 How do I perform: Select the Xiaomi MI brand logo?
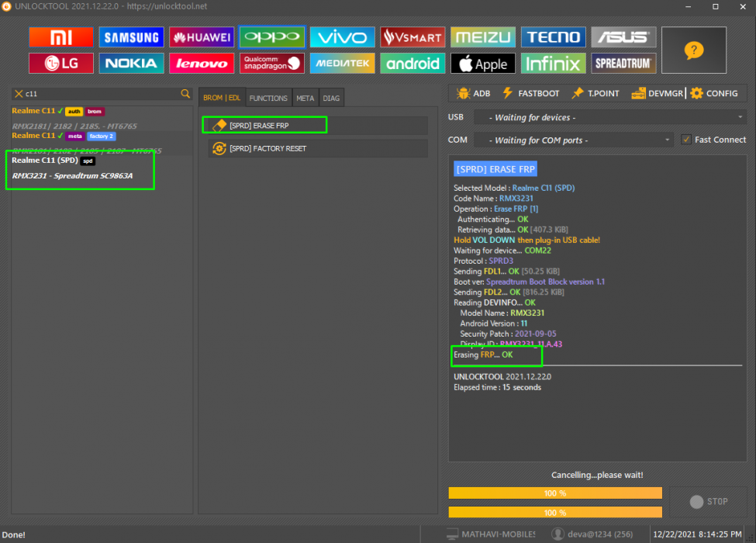[x=61, y=37]
